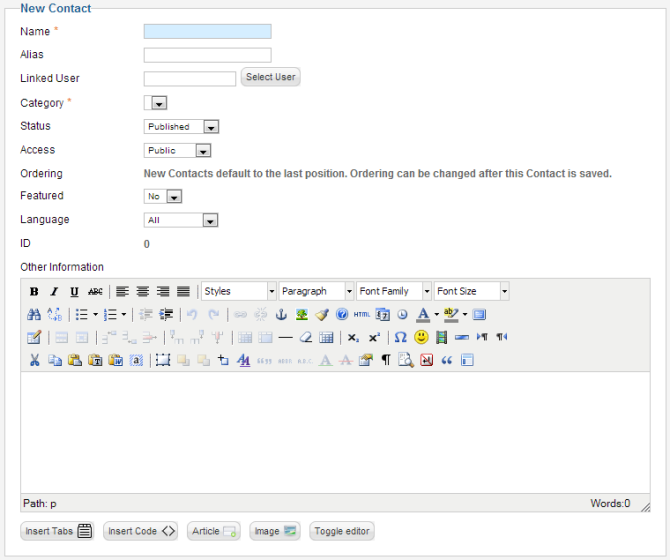
Task: Click into the Alias text field
Action: [x=207, y=55]
